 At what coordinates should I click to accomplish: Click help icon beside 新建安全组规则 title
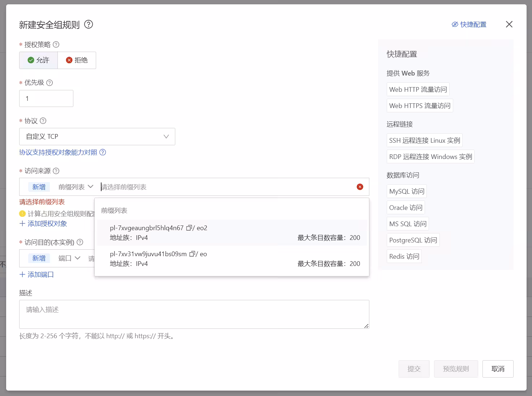pyautogui.click(x=89, y=24)
